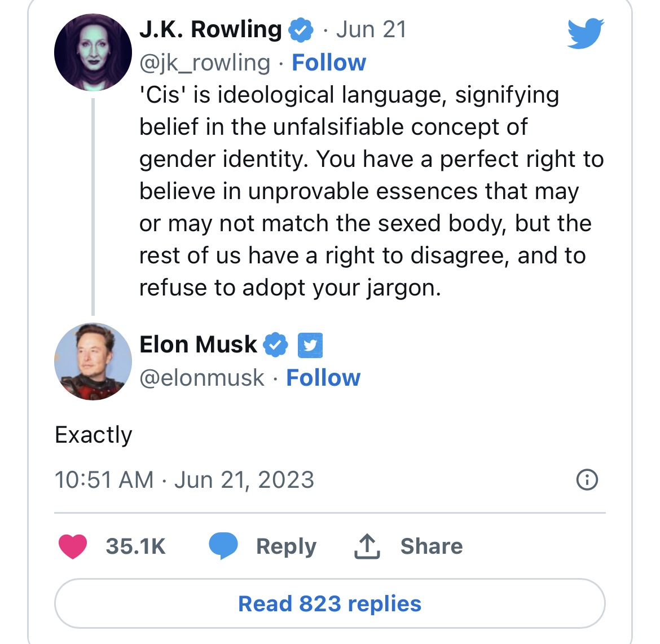Click the 10:51 AM Jun 21, 2023 timestamp
This screenshot has width=660, height=644.
(x=184, y=480)
